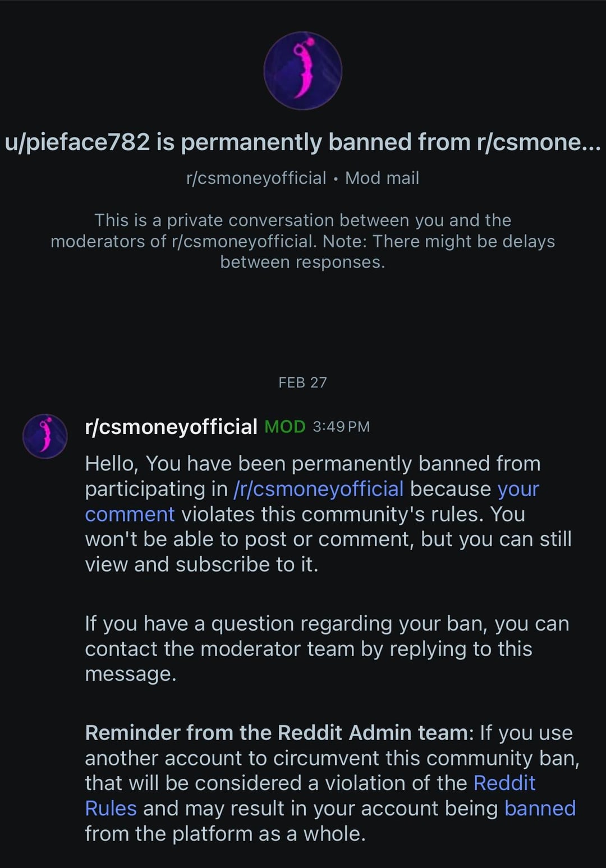Open the /r/csmoneyofficial link in message

[x=318, y=489]
